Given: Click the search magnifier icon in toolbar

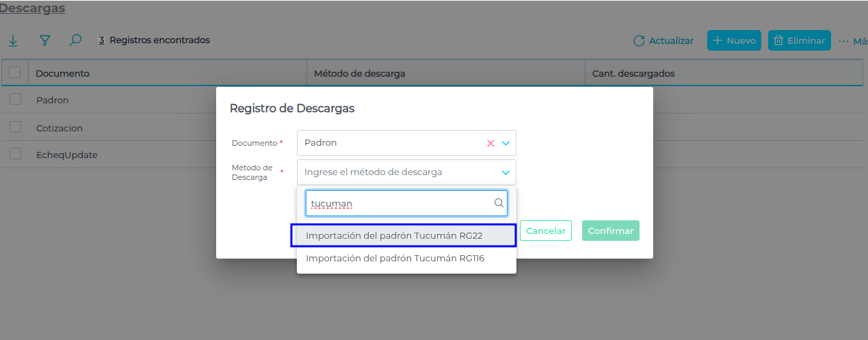Looking at the screenshot, I should 75,40.
